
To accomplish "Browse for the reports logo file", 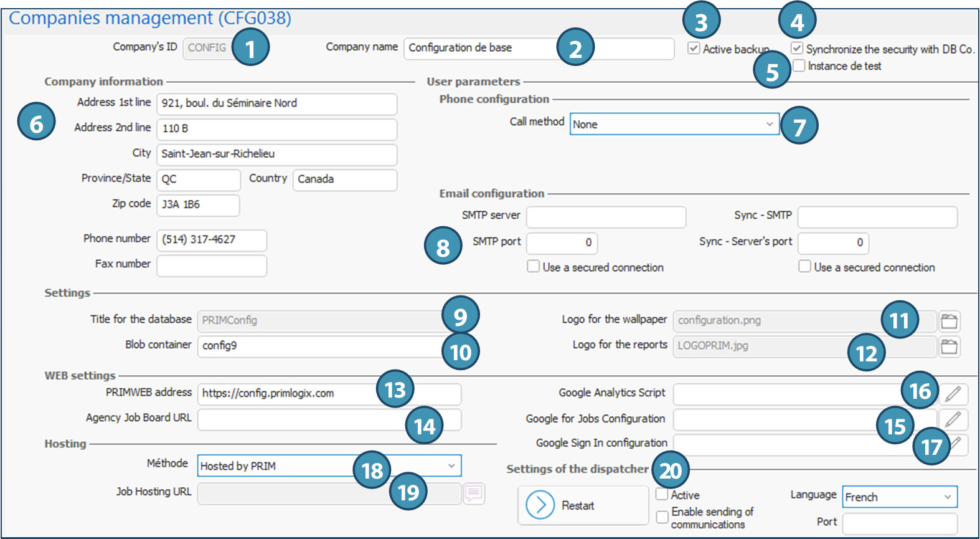I will [x=949, y=346].
